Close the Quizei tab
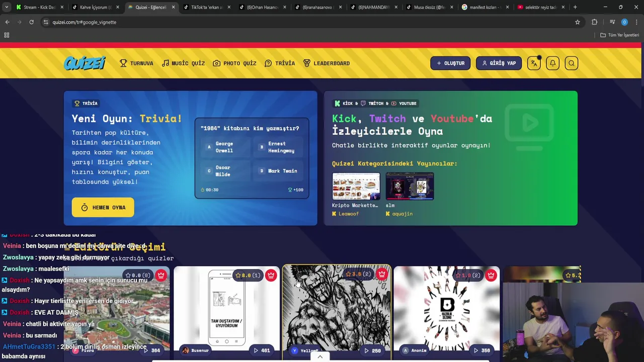The height and width of the screenshot is (362, 644). (173, 7)
